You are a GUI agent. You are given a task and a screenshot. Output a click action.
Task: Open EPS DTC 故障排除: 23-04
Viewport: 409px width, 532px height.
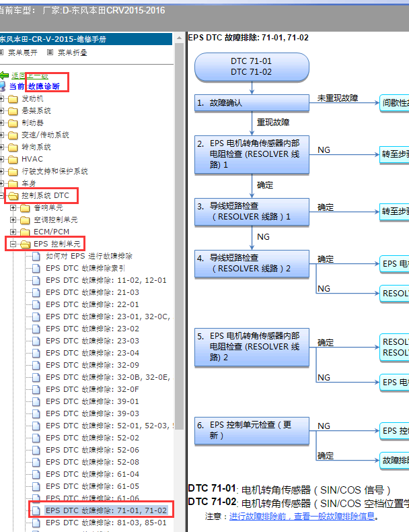(93, 353)
